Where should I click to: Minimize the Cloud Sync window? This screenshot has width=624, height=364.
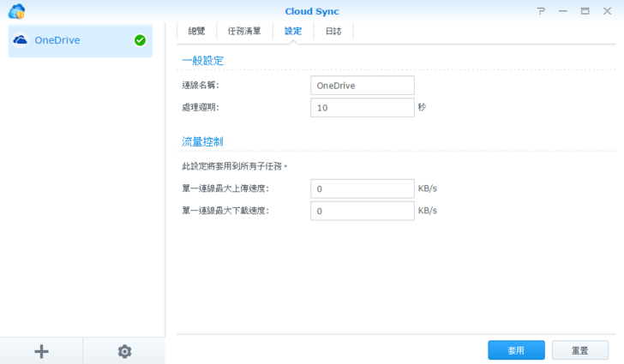tap(562, 11)
